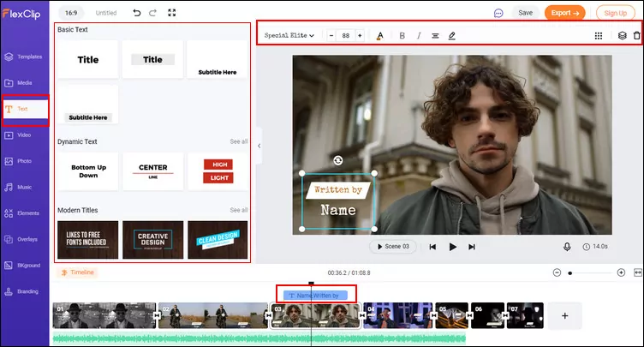Screen dimensions: 644x347
Task: Open the Video sidebar section
Action: (18, 135)
